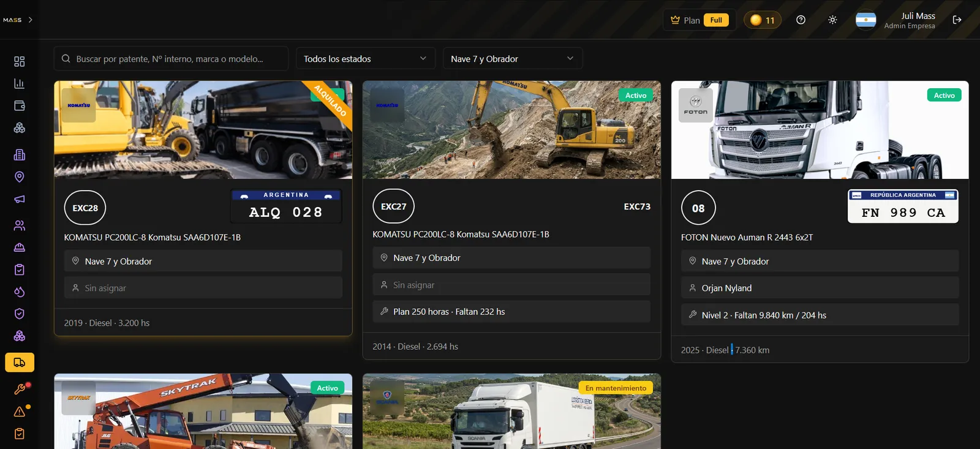Click Nave 7 y Obrador on EXC27 card
This screenshot has height=449, width=980.
(511, 258)
